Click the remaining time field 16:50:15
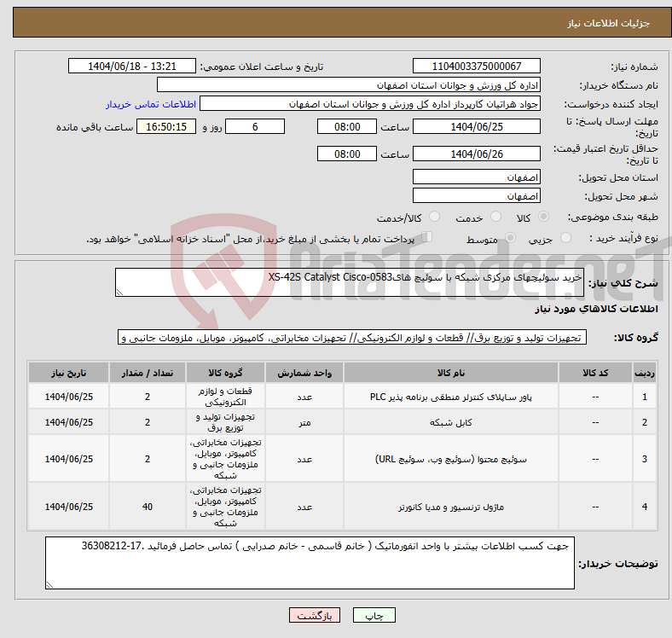This screenshot has height=638, width=672. 166,126
